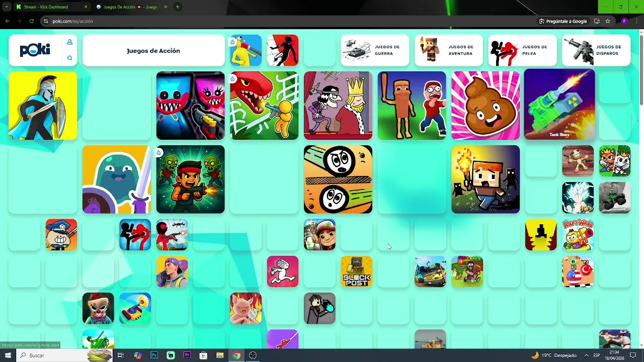Viewport: 644px width, 362px height.
Task: Open OBS Studio from the taskbar
Action: (253, 355)
